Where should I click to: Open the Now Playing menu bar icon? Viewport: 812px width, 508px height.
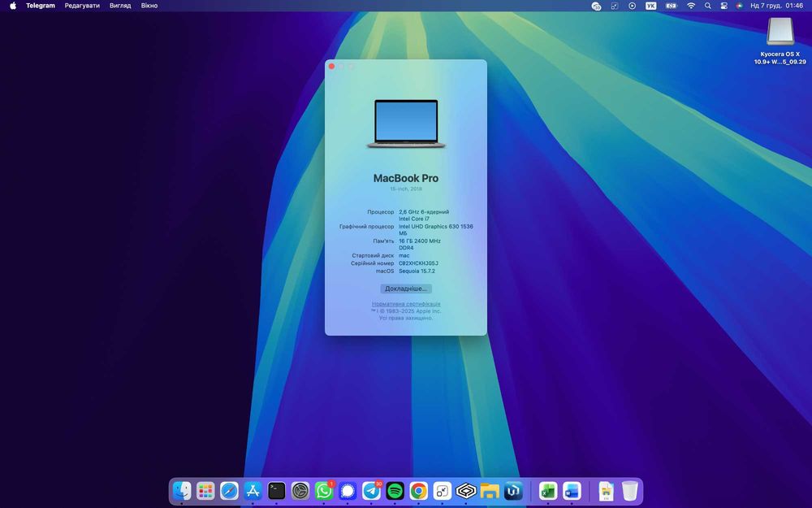[633, 6]
